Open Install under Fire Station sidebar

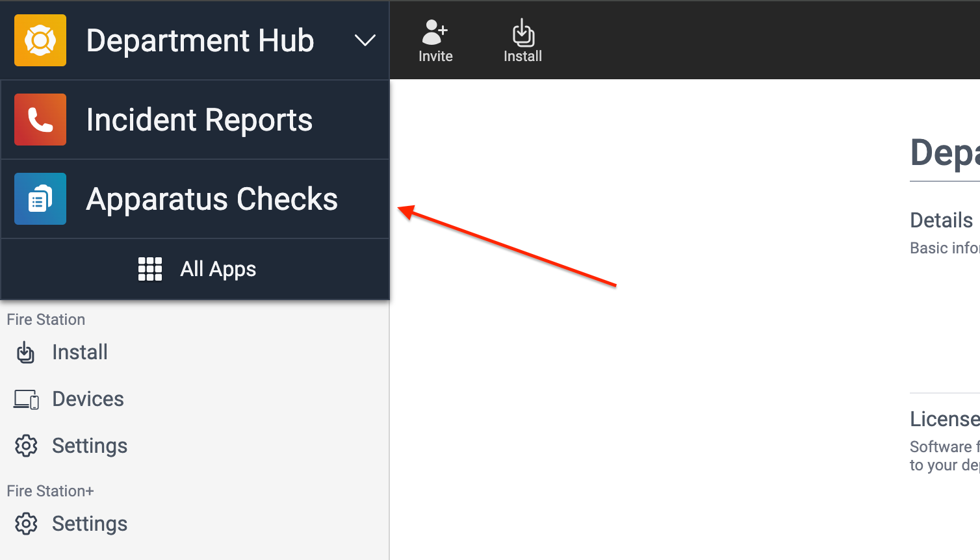(80, 352)
